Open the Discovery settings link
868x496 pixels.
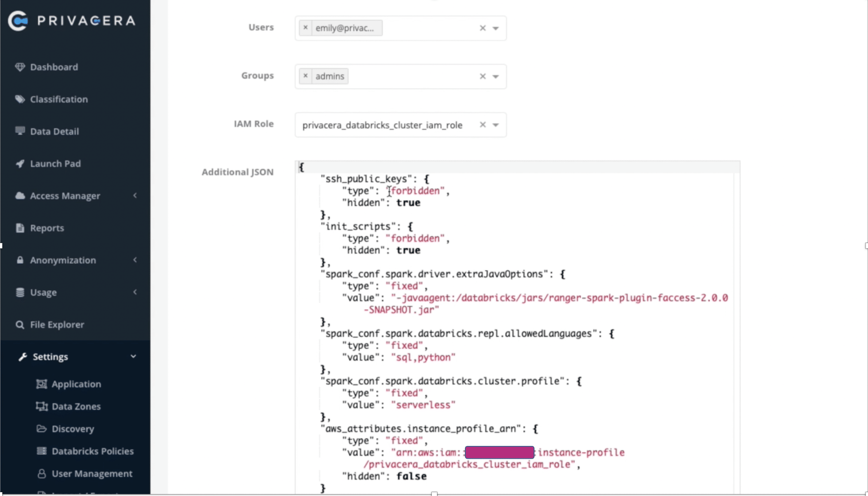[x=72, y=429]
